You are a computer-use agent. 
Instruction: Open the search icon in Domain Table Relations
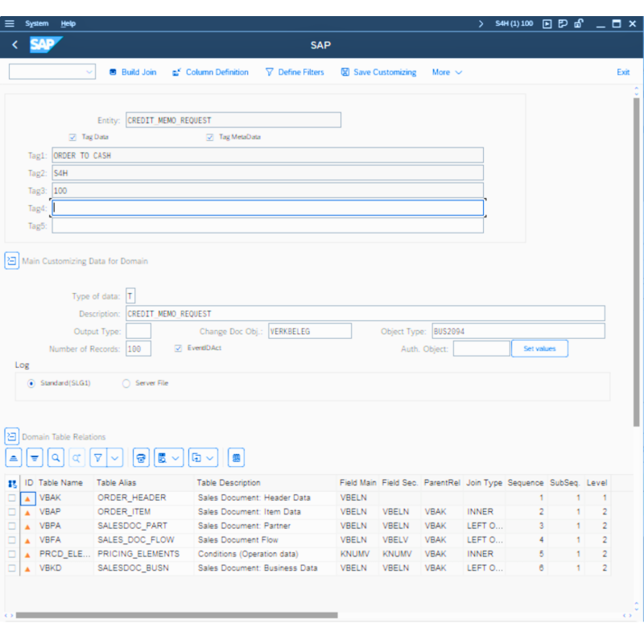tap(55, 456)
